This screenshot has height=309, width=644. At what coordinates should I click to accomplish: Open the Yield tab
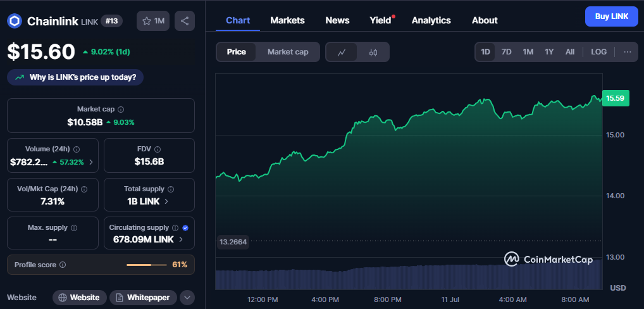click(380, 20)
